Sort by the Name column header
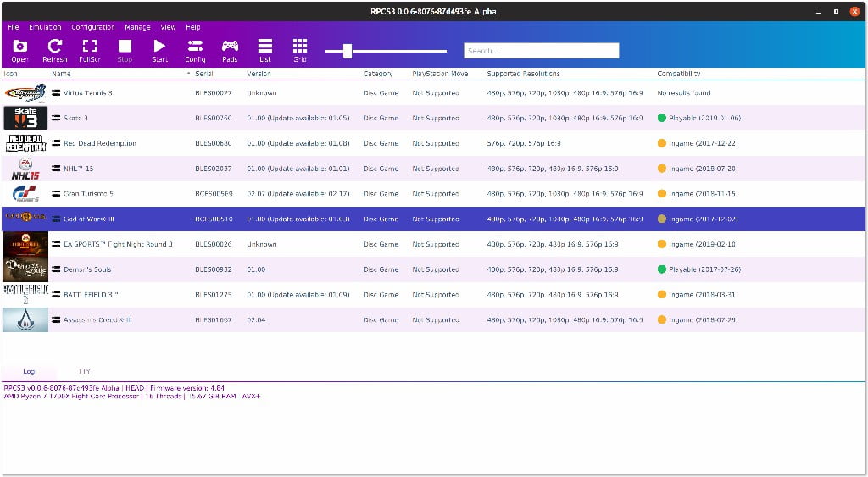The height and width of the screenshot is (477, 868). [x=61, y=74]
